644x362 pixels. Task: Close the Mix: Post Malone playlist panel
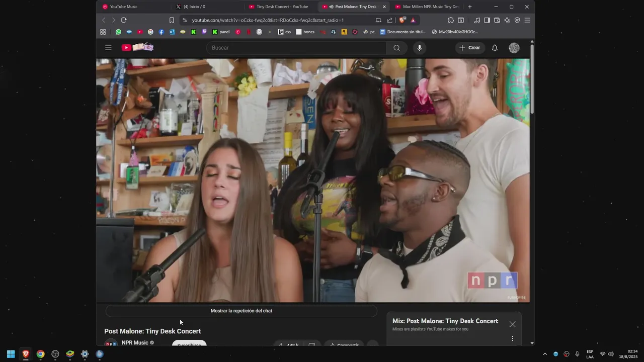coord(512,324)
